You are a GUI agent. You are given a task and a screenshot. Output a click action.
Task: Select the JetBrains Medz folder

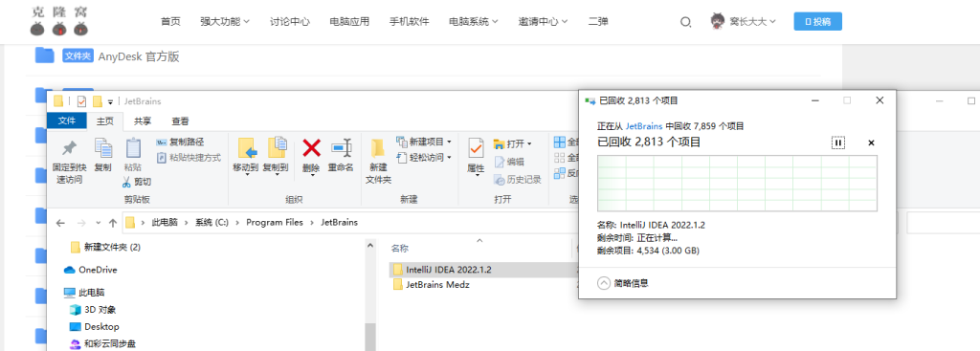click(x=437, y=285)
